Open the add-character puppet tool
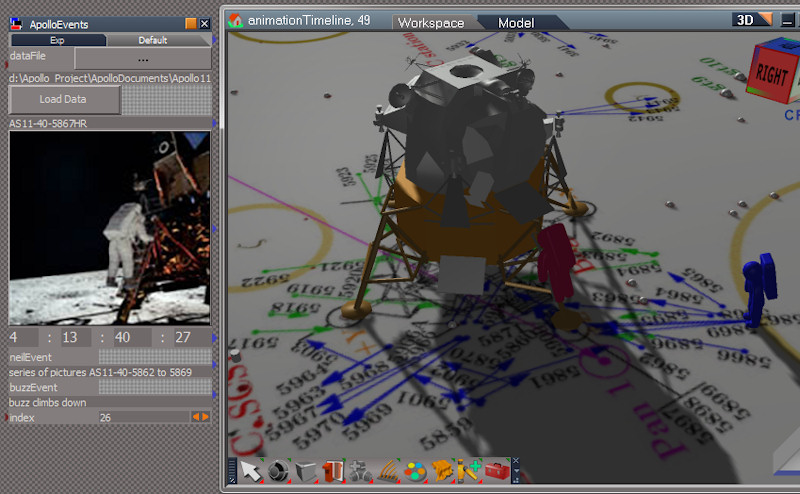Image resolution: width=800 pixels, height=494 pixels. [x=469, y=471]
